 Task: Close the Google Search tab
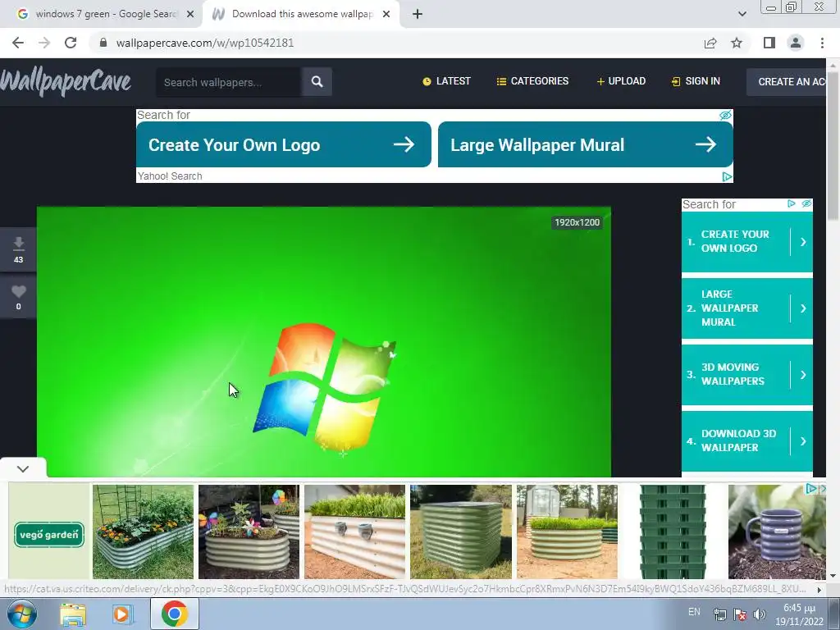pos(189,15)
